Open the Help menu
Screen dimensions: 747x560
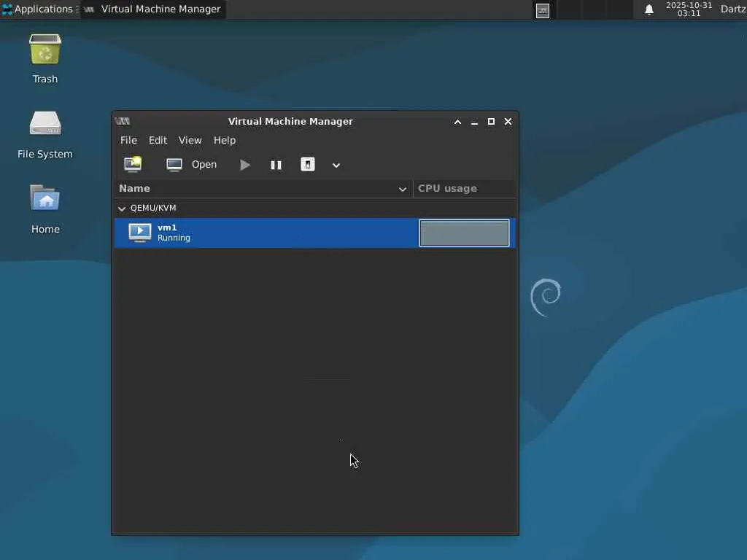point(225,140)
